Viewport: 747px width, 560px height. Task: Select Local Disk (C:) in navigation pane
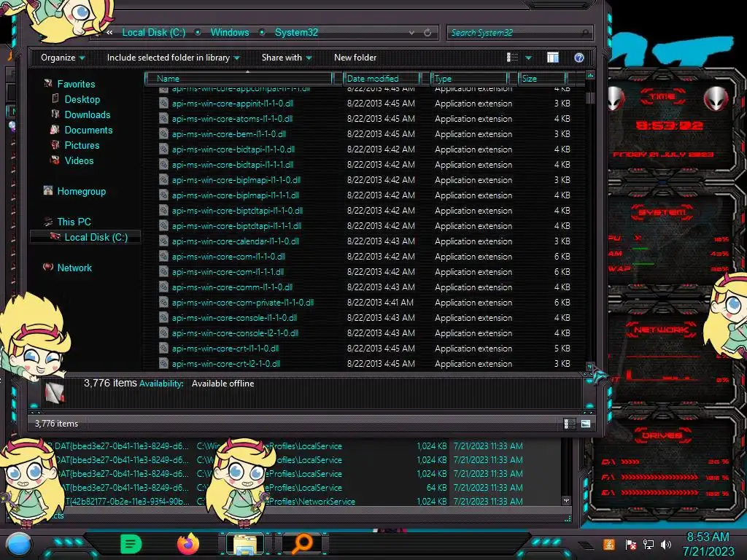coord(96,237)
